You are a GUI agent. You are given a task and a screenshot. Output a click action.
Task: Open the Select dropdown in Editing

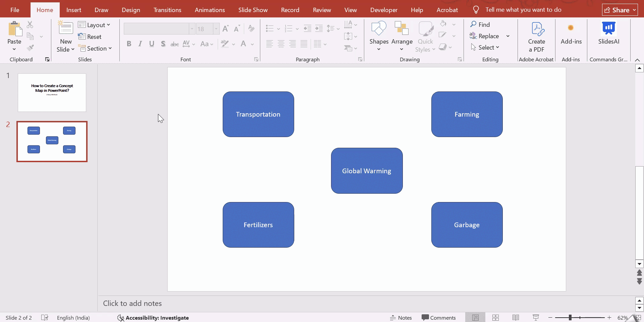(485, 48)
